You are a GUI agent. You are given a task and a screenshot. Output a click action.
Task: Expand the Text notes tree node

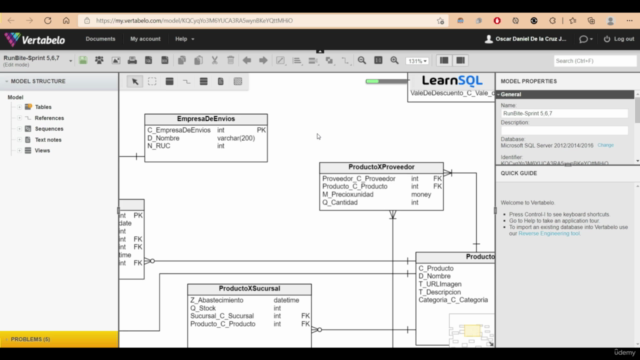[x=19, y=140]
